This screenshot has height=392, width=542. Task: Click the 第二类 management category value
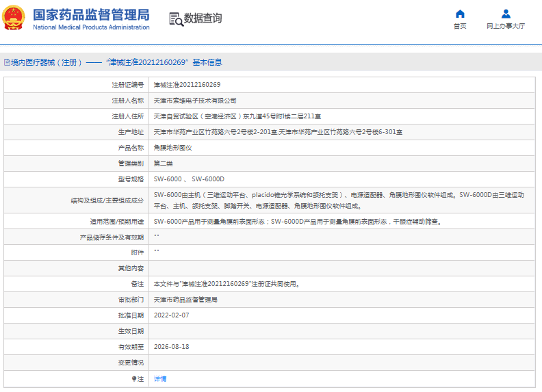point(164,164)
